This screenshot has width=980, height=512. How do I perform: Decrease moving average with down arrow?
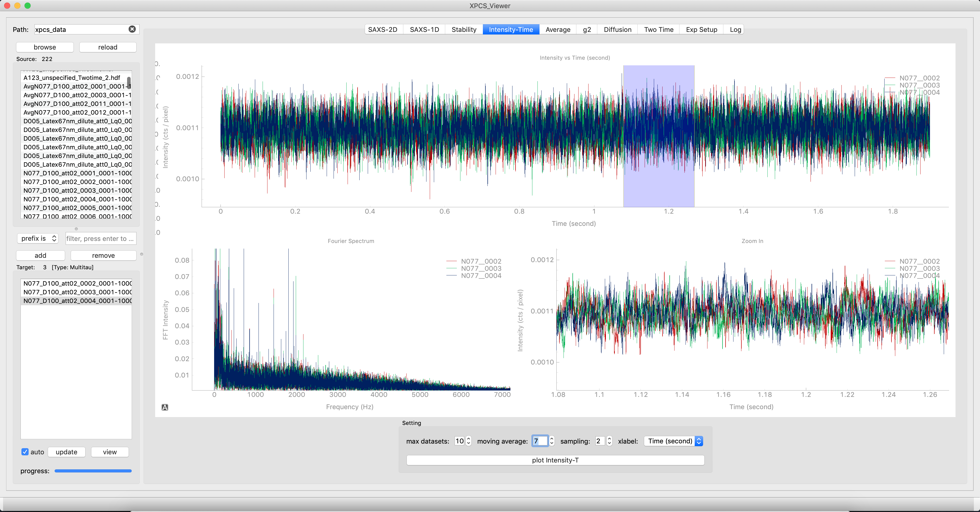[552, 444]
